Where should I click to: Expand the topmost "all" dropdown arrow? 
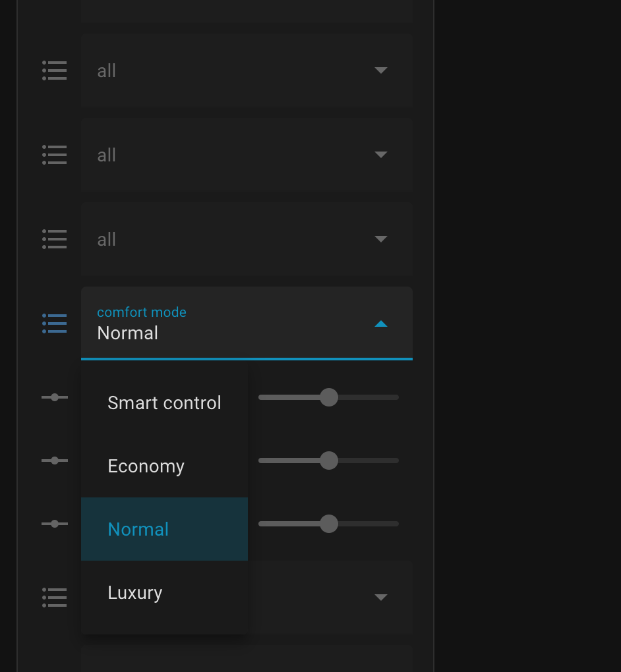[x=380, y=70]
